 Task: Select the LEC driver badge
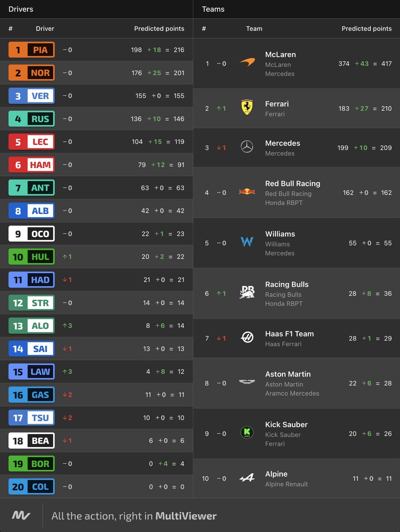pos(31,142)
